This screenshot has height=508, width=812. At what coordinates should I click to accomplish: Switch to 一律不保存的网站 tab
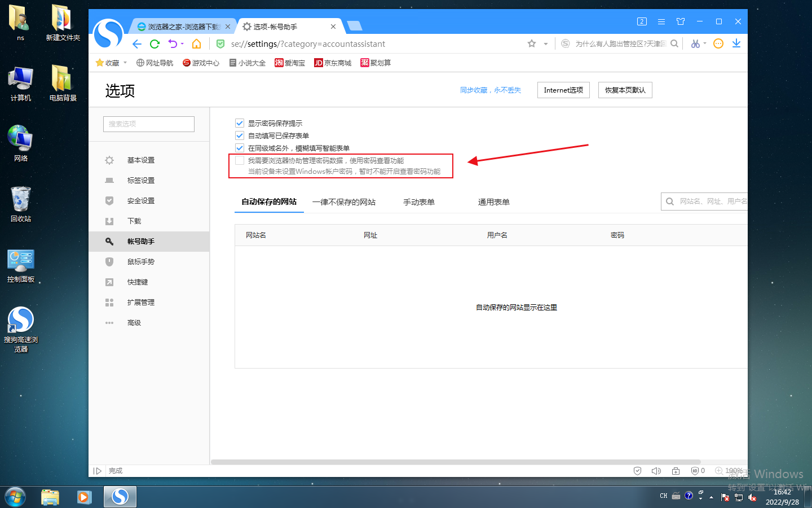click(x=345, y=202)
